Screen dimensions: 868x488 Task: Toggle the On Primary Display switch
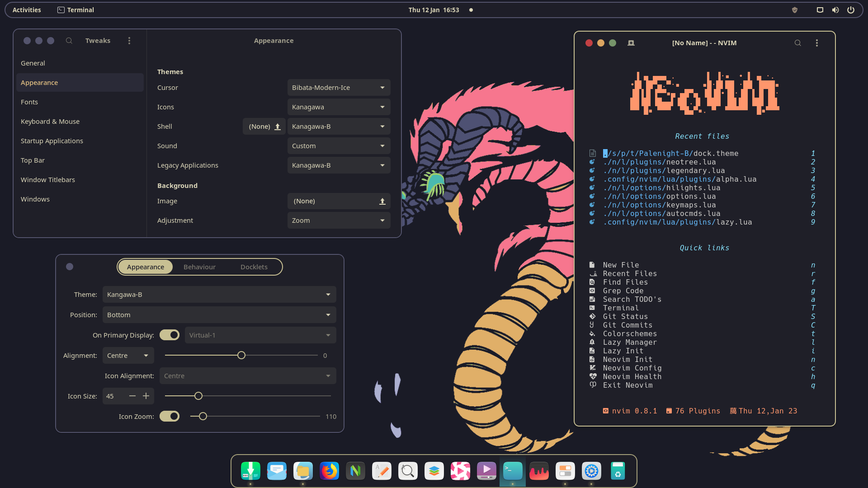tap(170, 335)
